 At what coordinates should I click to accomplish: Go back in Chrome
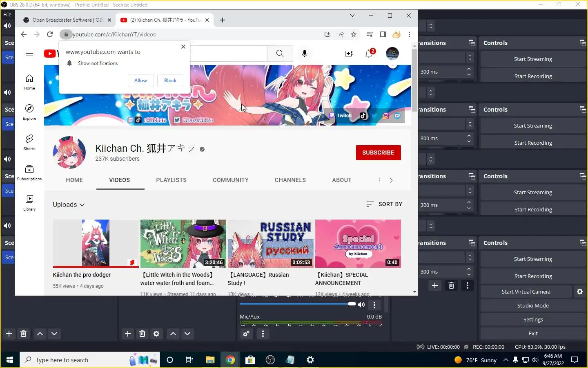coord(24,34)
